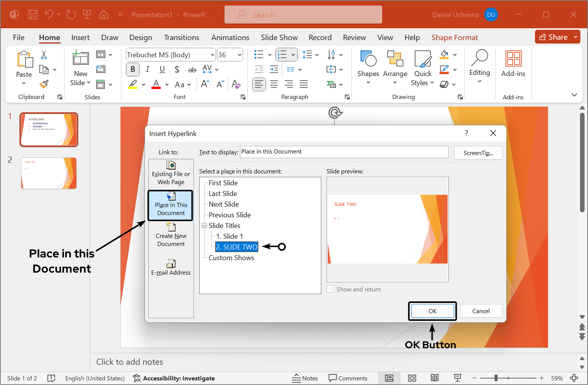The image size is (588, 385).
Task: Click the Cut scissors icon
Action: point(44,55)
